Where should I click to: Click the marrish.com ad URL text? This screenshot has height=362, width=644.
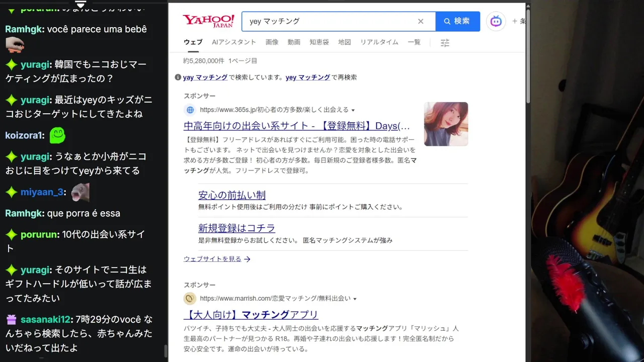(x=275, y=299)
